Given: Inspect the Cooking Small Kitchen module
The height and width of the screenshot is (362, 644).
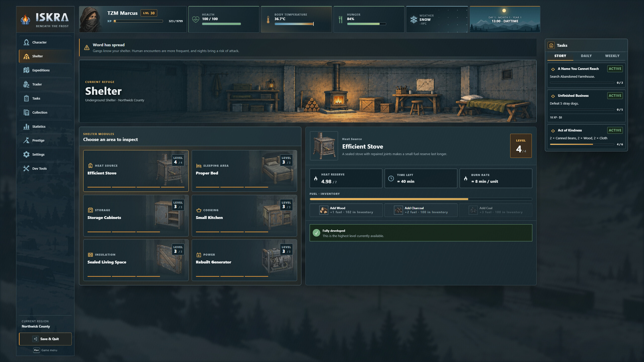Looking at the screenshot, I should (x=244, y=215).
